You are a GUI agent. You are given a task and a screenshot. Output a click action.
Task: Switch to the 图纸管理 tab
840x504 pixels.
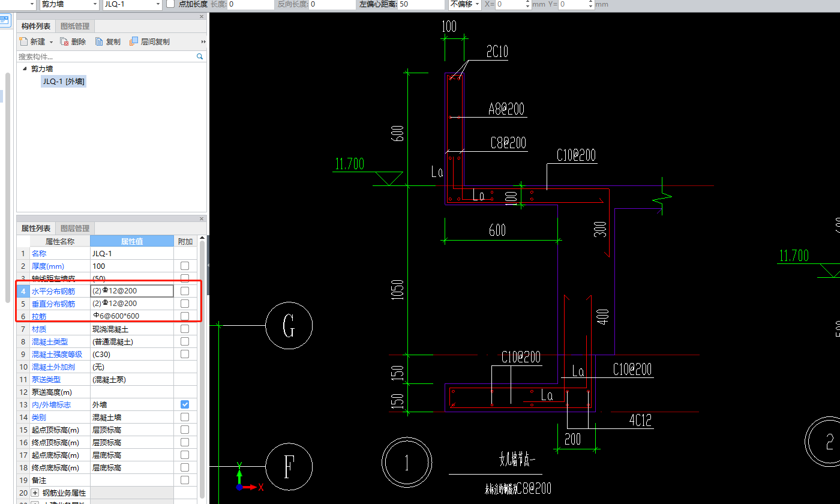click(x=75, y=26)
